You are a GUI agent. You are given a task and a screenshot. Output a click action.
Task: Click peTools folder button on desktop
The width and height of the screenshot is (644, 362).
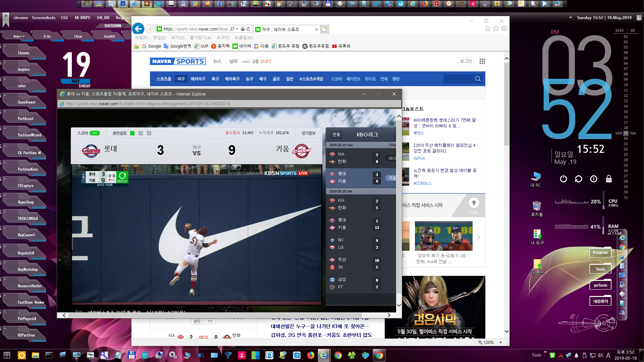[600, 285]
